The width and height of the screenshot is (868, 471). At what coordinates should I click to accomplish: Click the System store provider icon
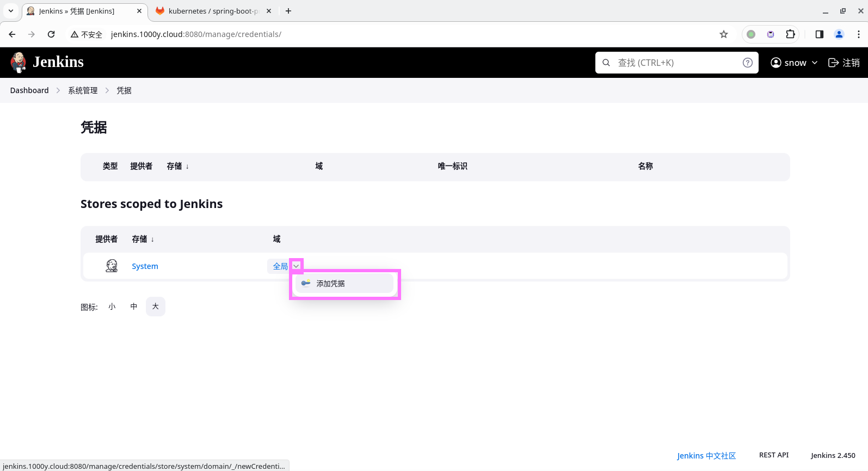[112, 266]
